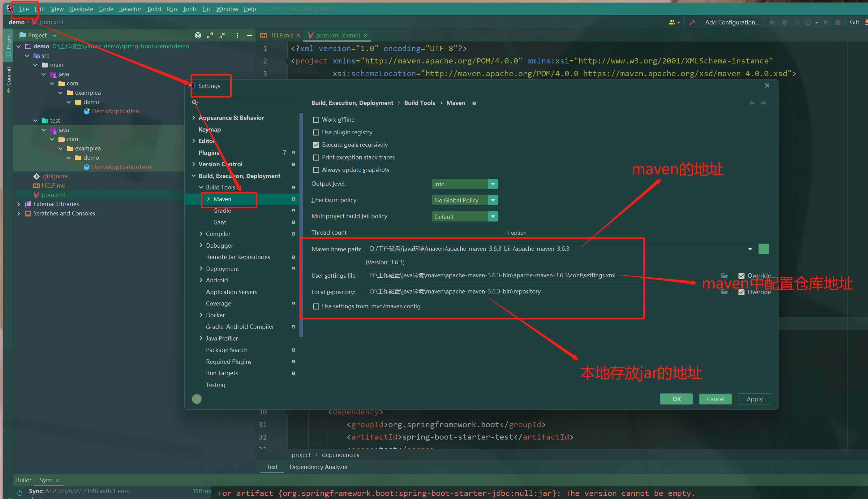Click the Refactor menu in the menu bar
Screen dimensions: 868x499
point(129,8)
